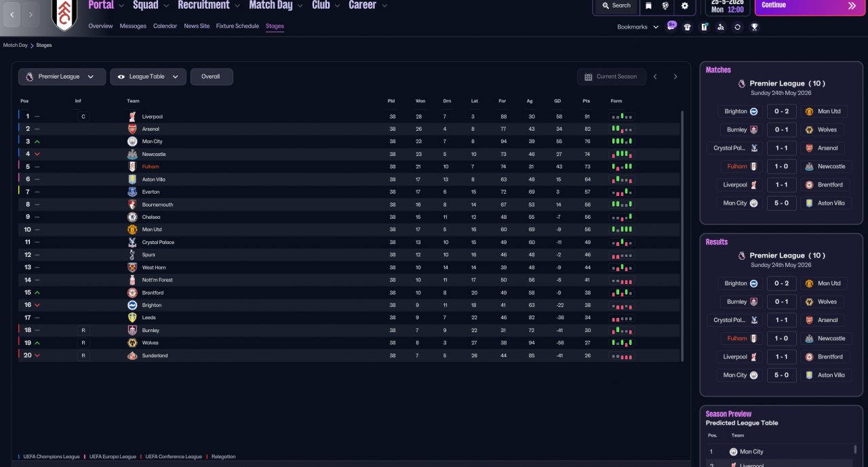
Task: Click the shirt icon in bookmarks bar
Action: click(x=688, y=27)
